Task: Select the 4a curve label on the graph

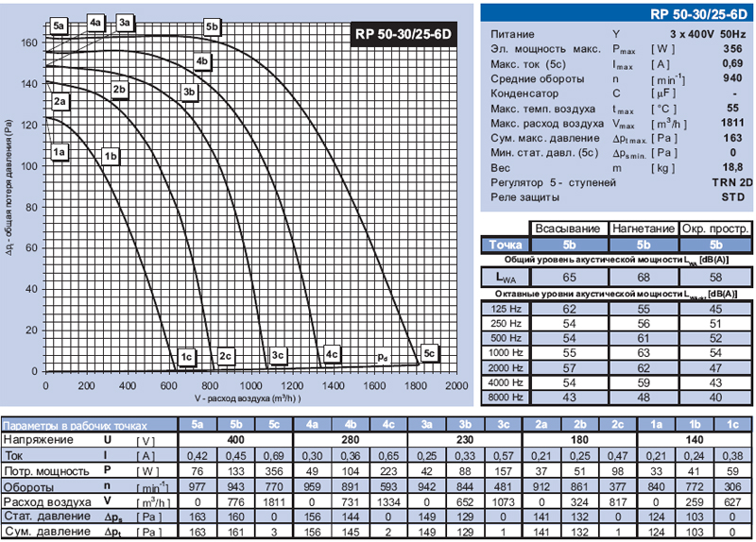Action: click(x=95, y=21)
